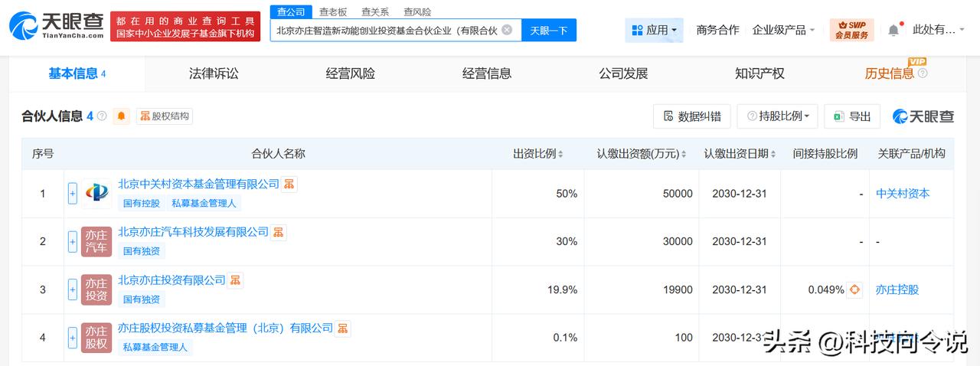The height and width of the screenshot is (366, 980).
Task: Click the 国有控股 tag in row 1
Action: pyautogui.click(x=142, y=203)
